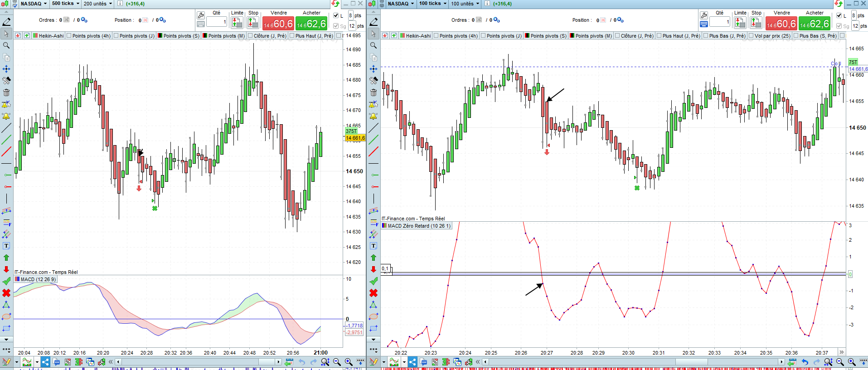The height and width of the screenshot is (370, 868).
Task: Click Vendre sell button in right chart
Action: click(781, 23)
